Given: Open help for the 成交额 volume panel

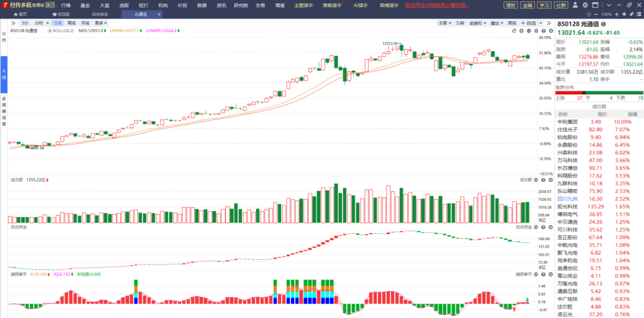Looking at the screenshot, I should (543, 180).
